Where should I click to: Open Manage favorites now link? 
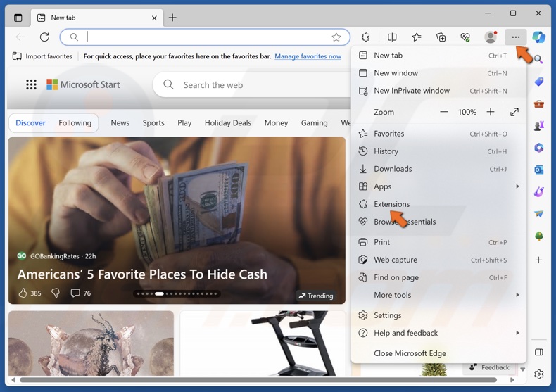308,56
